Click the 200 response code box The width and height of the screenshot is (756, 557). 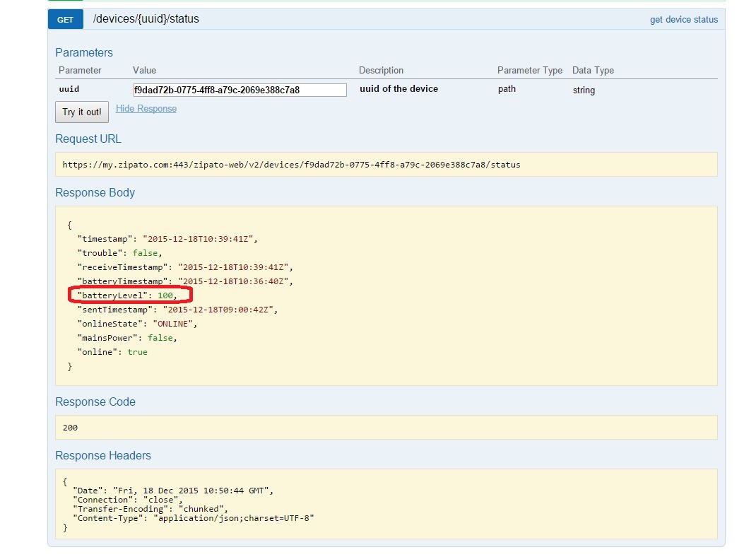click(386, 428)
